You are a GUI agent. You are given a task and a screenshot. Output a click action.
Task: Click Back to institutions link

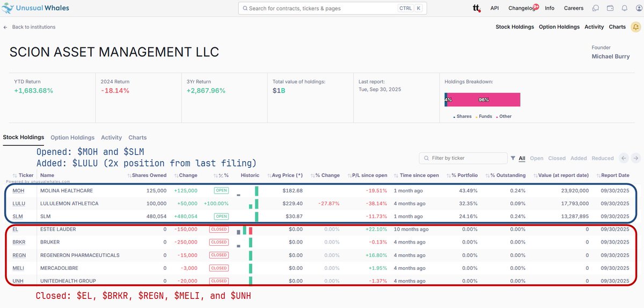[x=34, y=27]
